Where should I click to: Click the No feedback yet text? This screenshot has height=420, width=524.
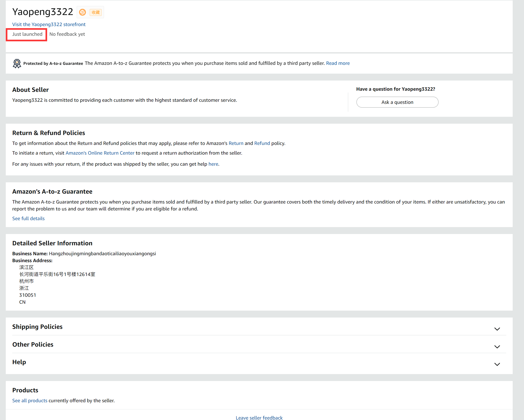click(67, 34)
